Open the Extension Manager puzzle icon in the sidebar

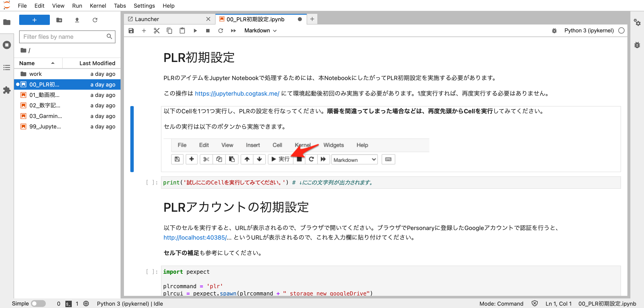point(7,90)
